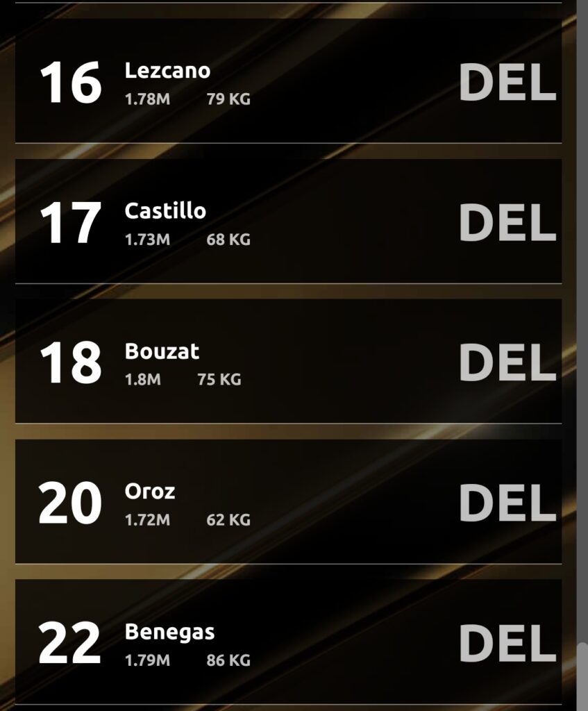
Task: Tap DEL position label for Lezcano
Action: [x=507, y=83]
